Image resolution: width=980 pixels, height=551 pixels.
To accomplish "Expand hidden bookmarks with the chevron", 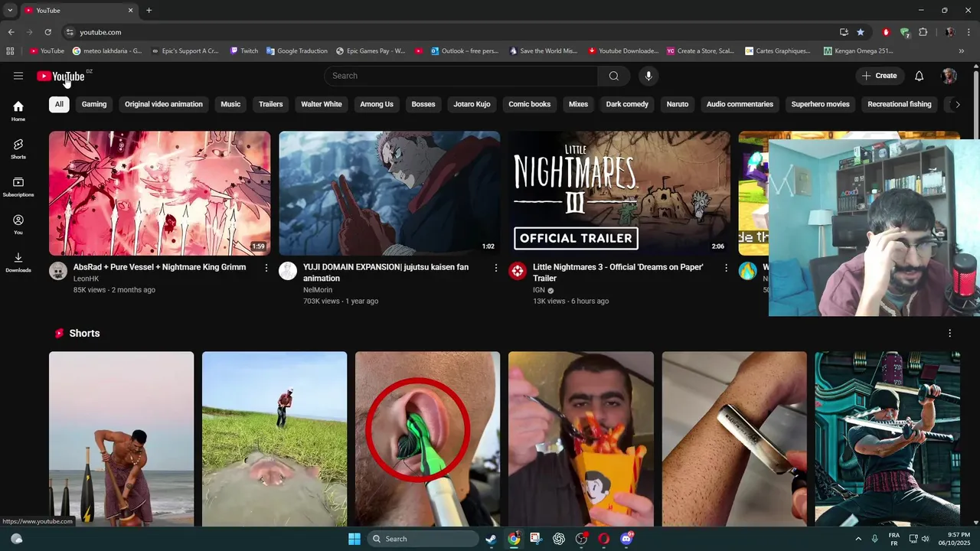I will pos(962,51).
